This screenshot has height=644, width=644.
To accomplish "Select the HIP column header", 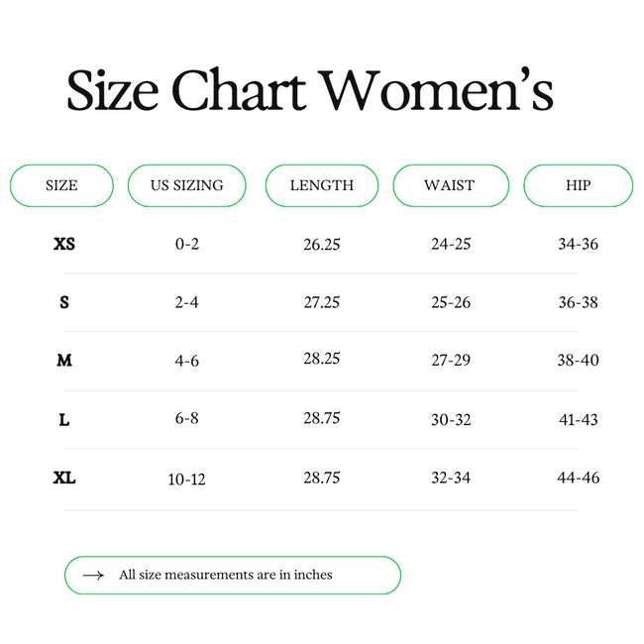I will (578, 185).
